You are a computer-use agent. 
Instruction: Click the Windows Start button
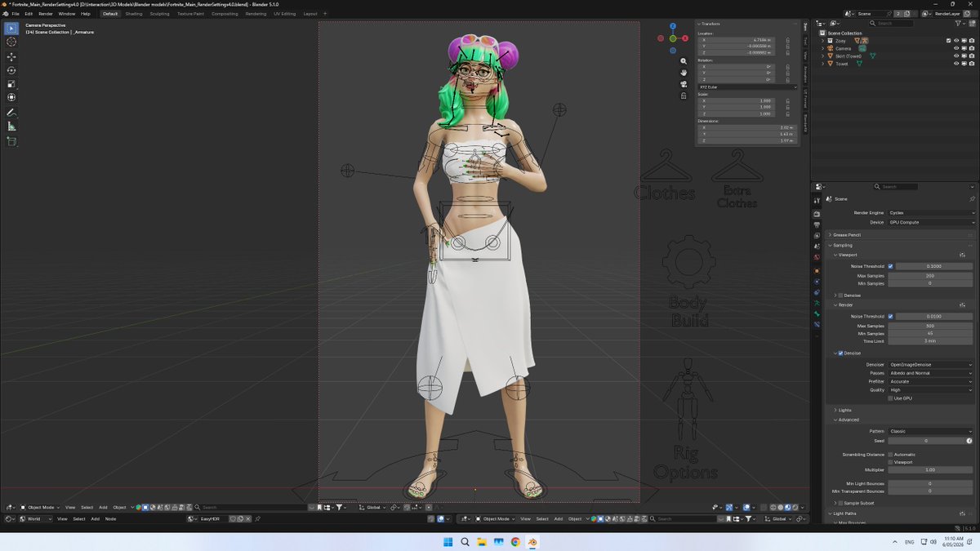(448, 542)
